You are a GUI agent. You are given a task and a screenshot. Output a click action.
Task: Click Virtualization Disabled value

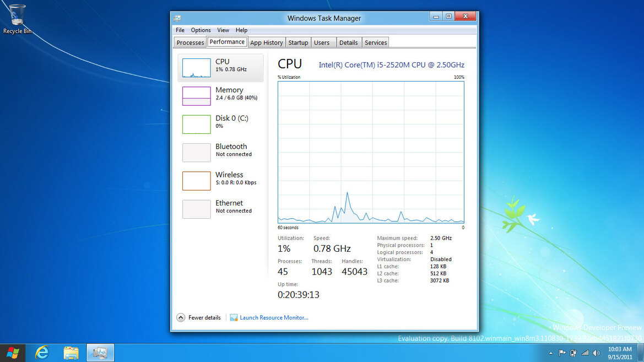441,260
